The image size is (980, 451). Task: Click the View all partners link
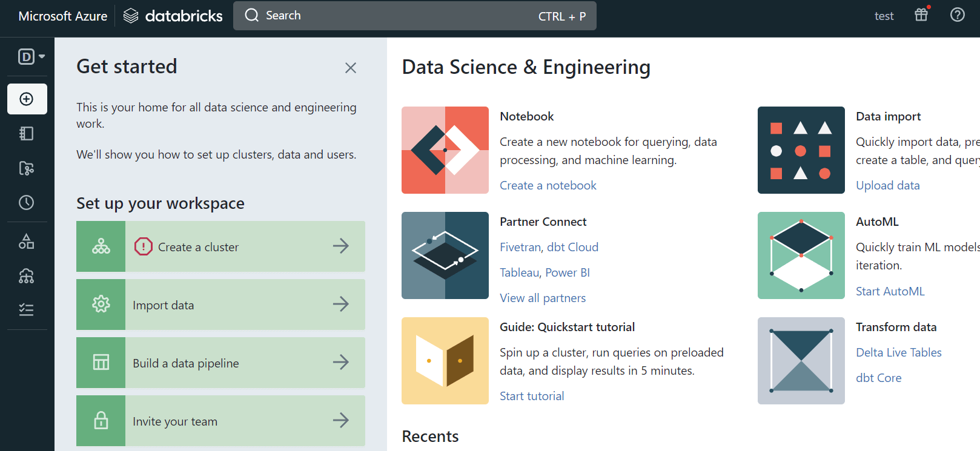click(x=542, y=298)
